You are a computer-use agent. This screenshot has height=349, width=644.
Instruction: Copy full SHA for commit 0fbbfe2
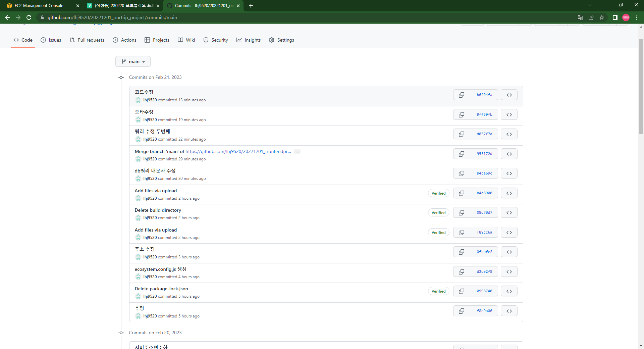[462, 252]
